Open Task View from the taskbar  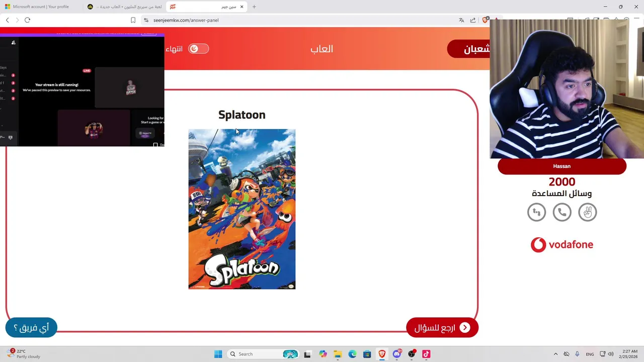307,354
